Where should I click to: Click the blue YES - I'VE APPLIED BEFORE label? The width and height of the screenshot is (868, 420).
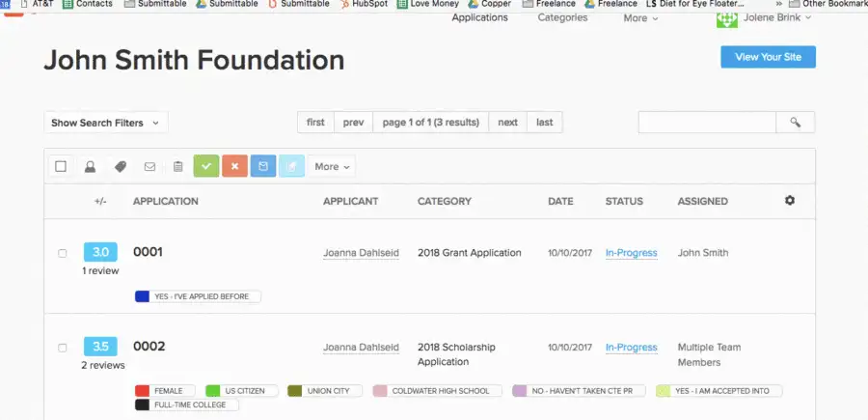[198, 296]
